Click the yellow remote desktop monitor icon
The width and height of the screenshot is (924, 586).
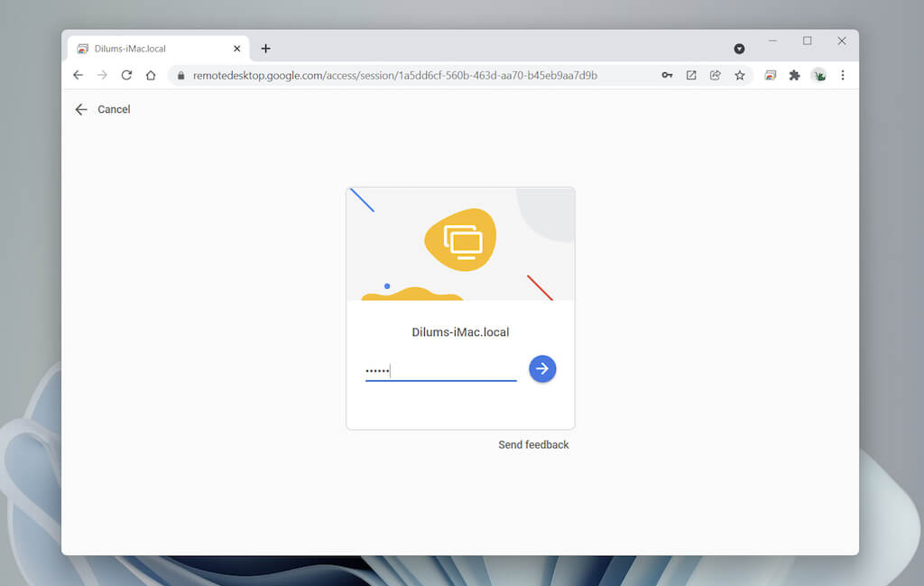[461, 240]
